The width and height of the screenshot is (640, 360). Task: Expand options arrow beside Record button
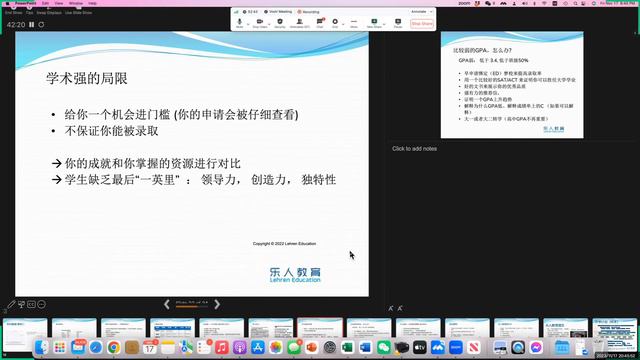[x=343, y=24]
